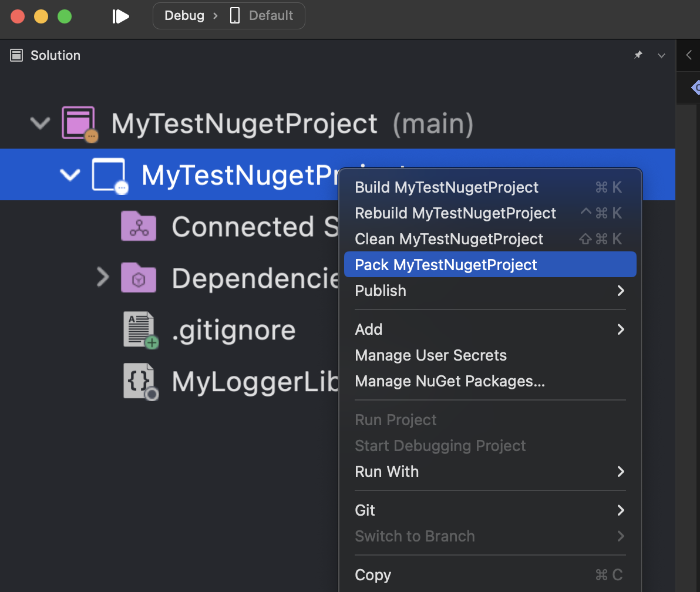Viewport: 700px width, 592px height.
Task: Open the Solution panel options chevron
Action: (662, 56)
